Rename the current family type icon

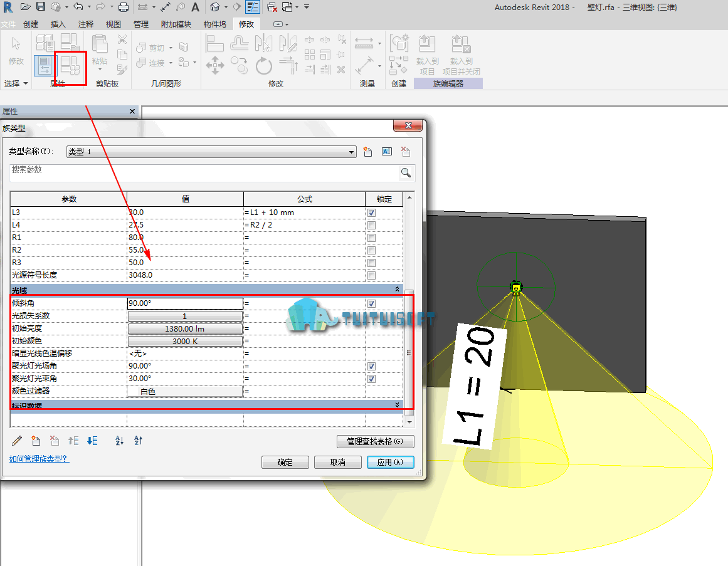pyautogui.click(x=387, y=152)
